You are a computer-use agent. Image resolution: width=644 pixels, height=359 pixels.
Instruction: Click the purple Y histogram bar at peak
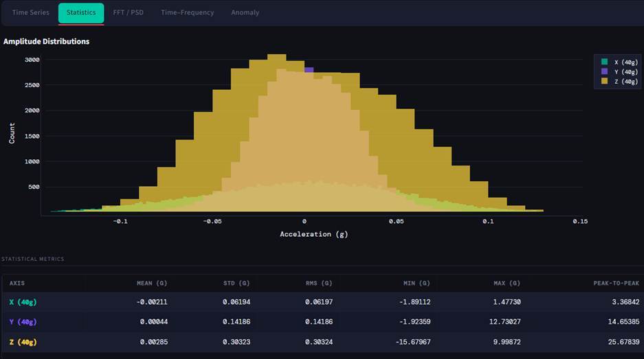click(x=309, y=70)
